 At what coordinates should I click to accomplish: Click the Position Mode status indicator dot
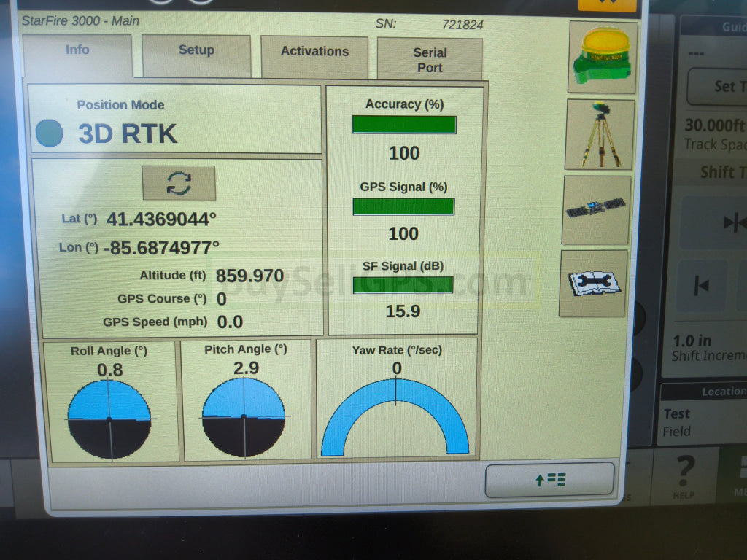coord(49,133)
